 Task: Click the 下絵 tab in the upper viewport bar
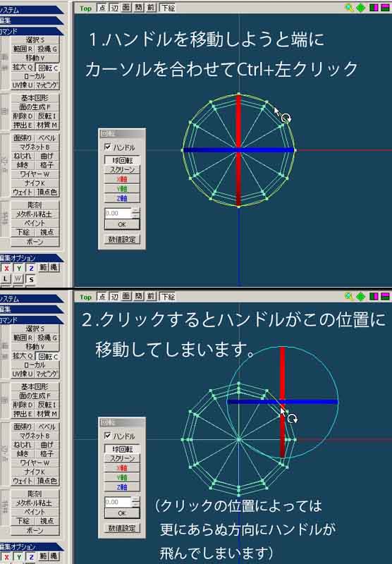(x=168, y=8)
